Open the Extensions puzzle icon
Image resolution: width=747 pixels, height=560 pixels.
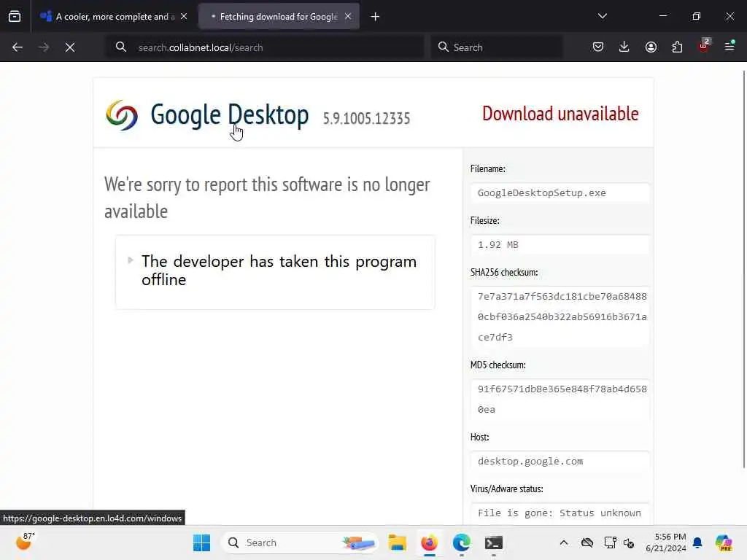pyautogui.click(x=677, y=47)
